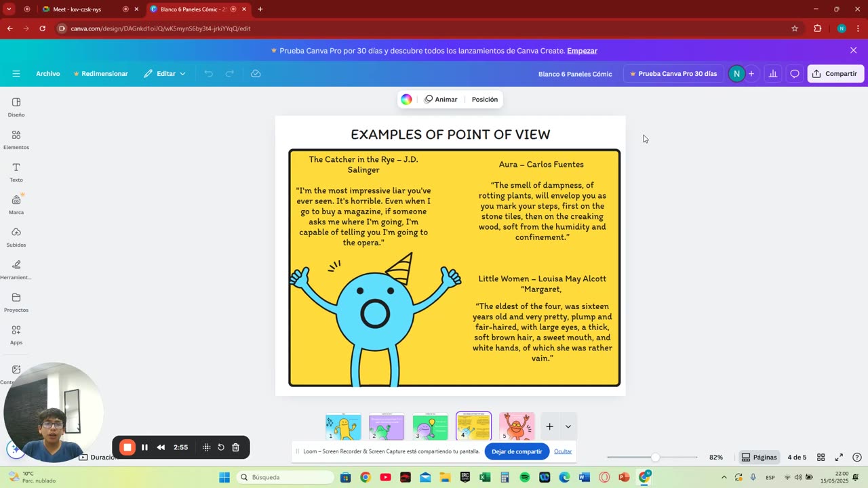Click the Loom drag handle dots icon
868x488 pixels.
(206, 447)
